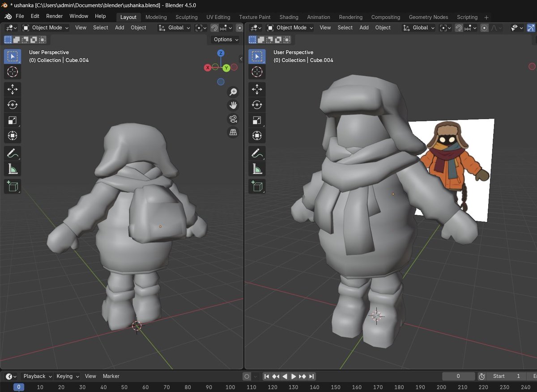Activate Scale tool in right viewport
537x392 pixels.
pyautogui.click(x=257, y=120)
